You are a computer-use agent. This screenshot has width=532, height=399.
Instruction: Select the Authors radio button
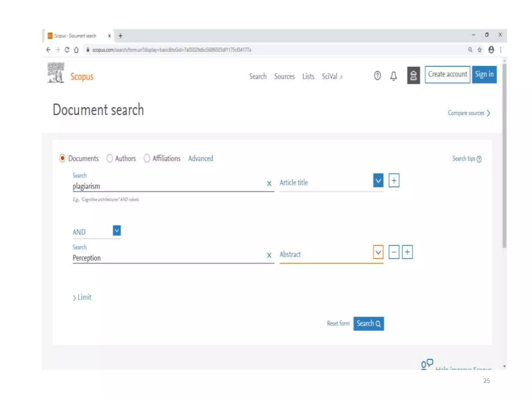(x=110, y=158)
